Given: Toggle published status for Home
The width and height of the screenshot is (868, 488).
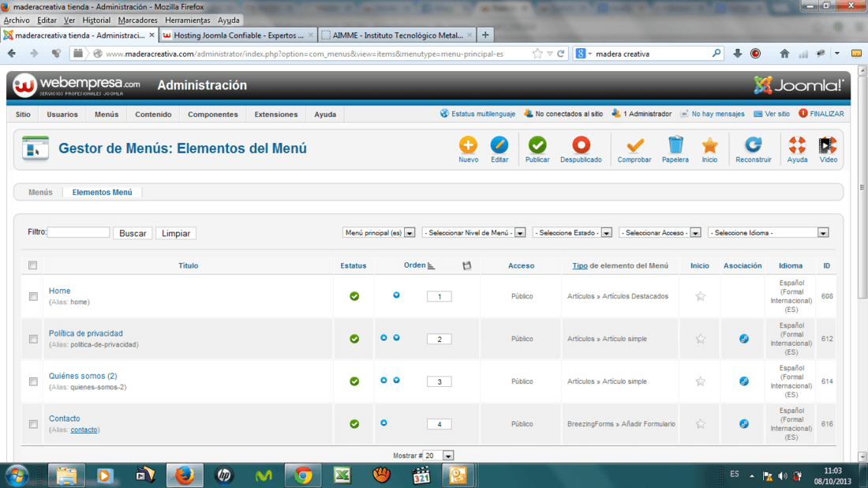Looking at the screenshot, I should click(x=354, y=296).
